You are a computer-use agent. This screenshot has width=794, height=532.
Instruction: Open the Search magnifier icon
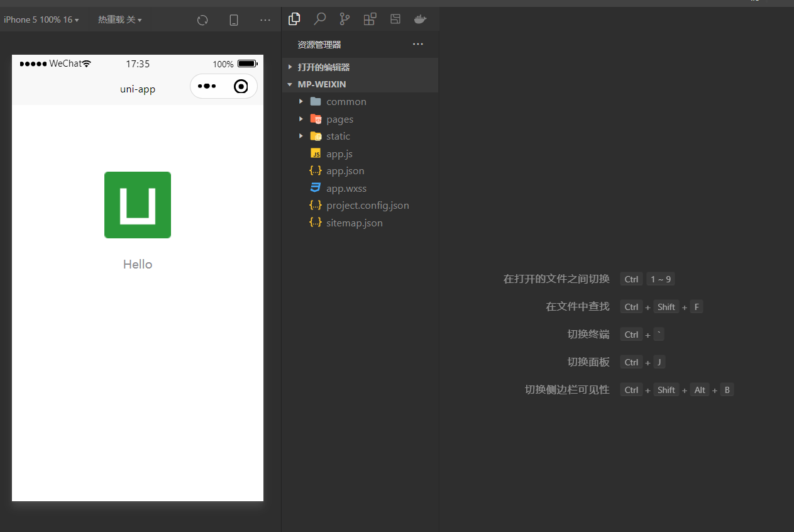tap(319, 19)
